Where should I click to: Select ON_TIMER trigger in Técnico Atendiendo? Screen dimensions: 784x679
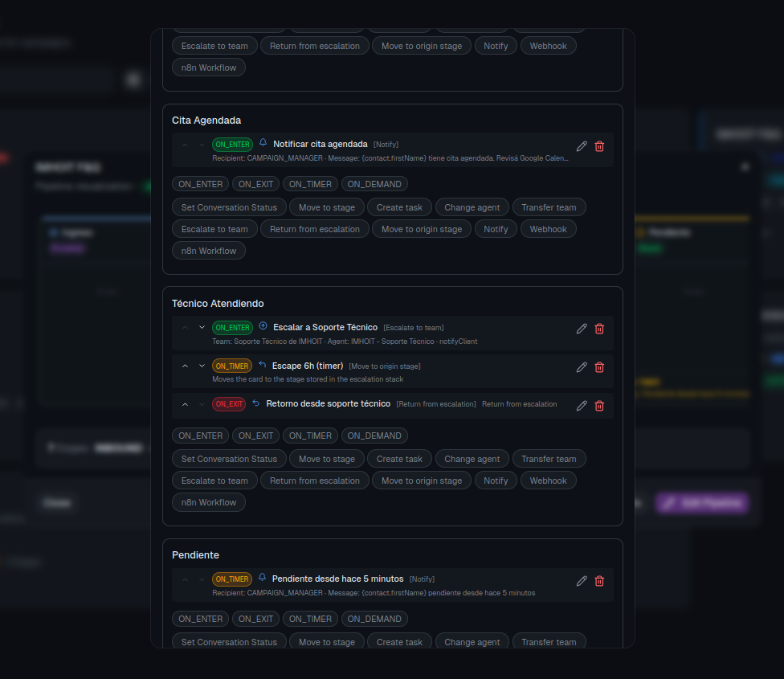(310, 436)
